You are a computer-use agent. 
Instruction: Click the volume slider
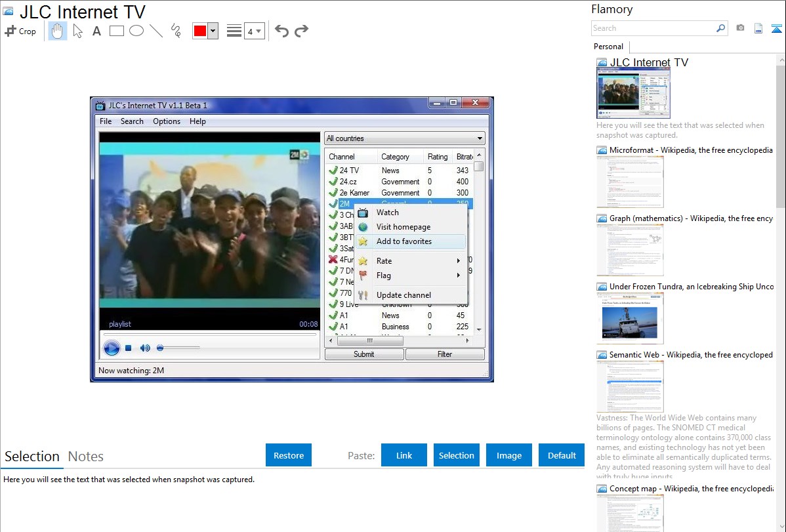[x=178, y=348]
